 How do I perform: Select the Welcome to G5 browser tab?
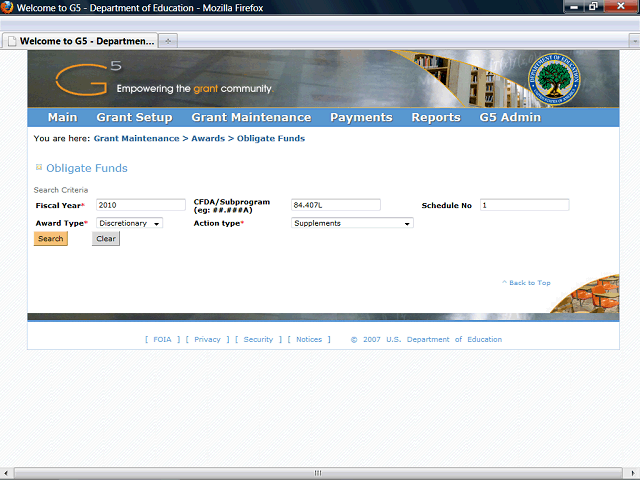pyautogui.click(x=80, y=41)
